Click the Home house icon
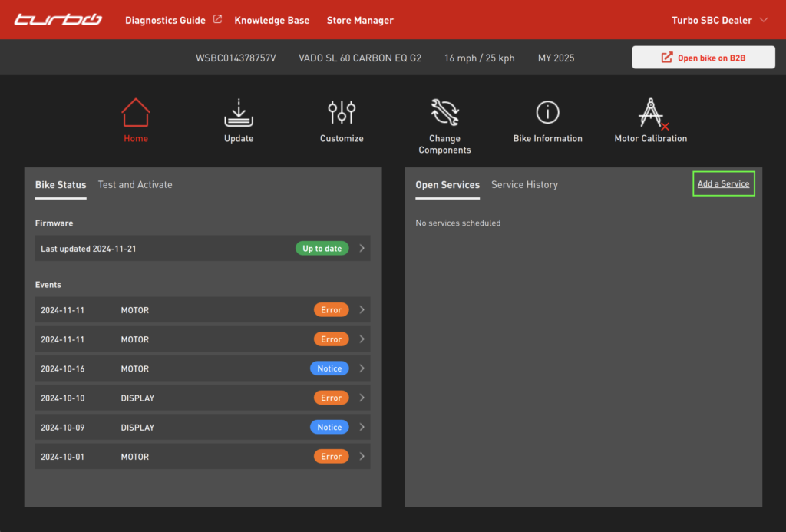786x532 pixels. (136, 113)
